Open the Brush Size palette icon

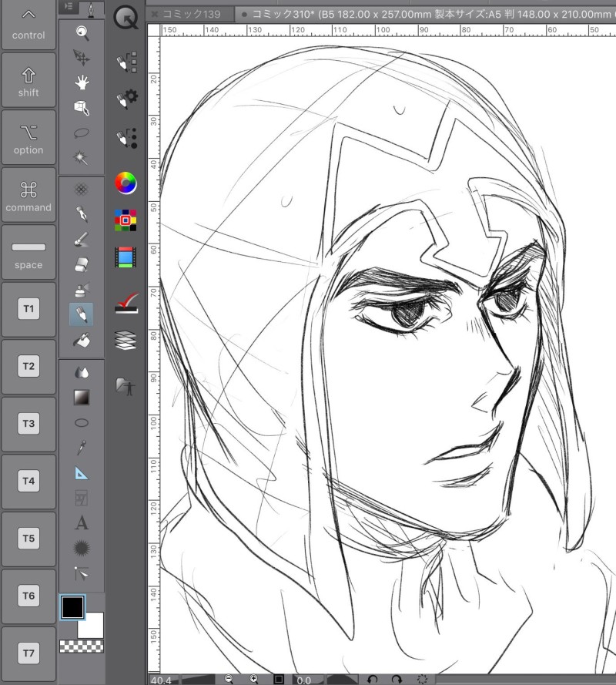(x=126, y=138)
